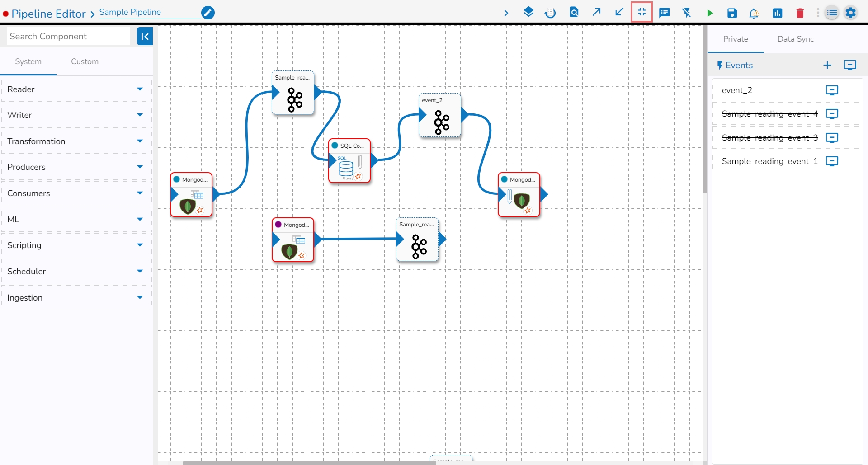
Task: Click the icon next to Sample_reading_event_1
Action: tap(832, 161)
